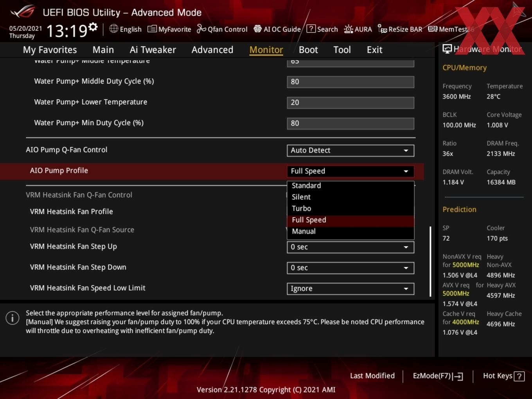Click the EzMode exit arrow icon
The width and height of the screenshot is (532, 399).
(458, 376)
